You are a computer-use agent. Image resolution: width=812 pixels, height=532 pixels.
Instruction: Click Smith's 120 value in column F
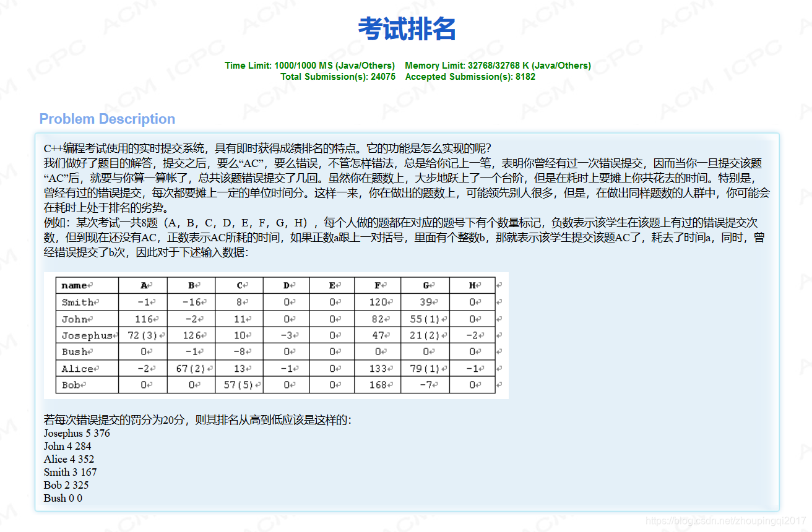click(x=378, y=302)
